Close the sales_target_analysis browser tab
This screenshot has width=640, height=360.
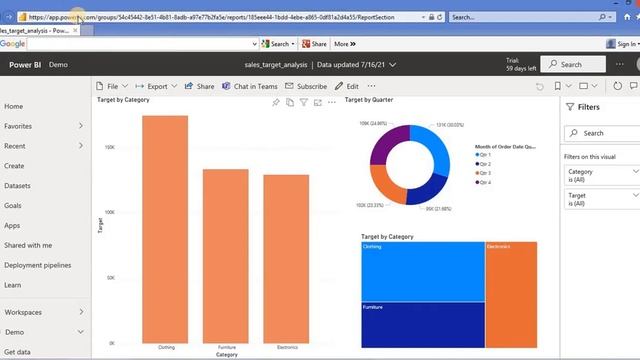click(x=75, y=30)
